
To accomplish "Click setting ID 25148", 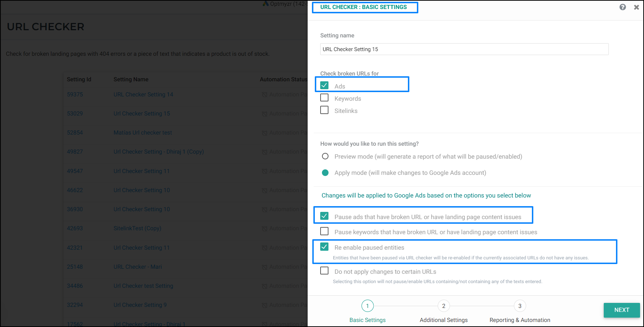I will click(75, 267).
